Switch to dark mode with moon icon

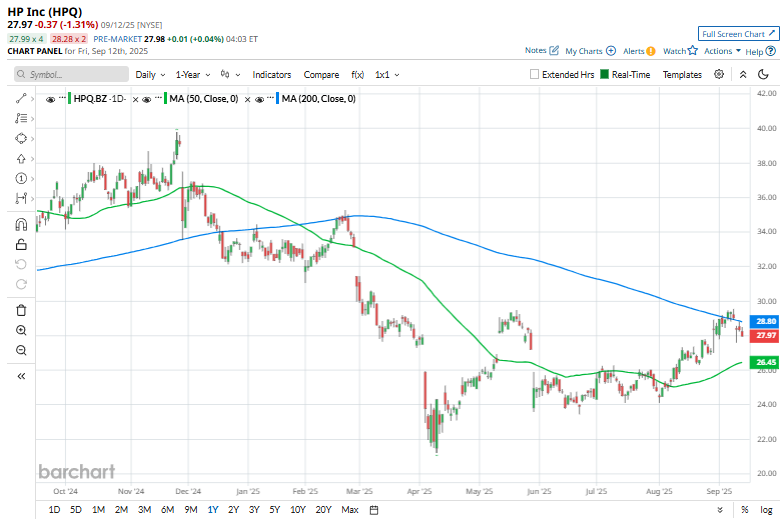(x=763, y=75)
